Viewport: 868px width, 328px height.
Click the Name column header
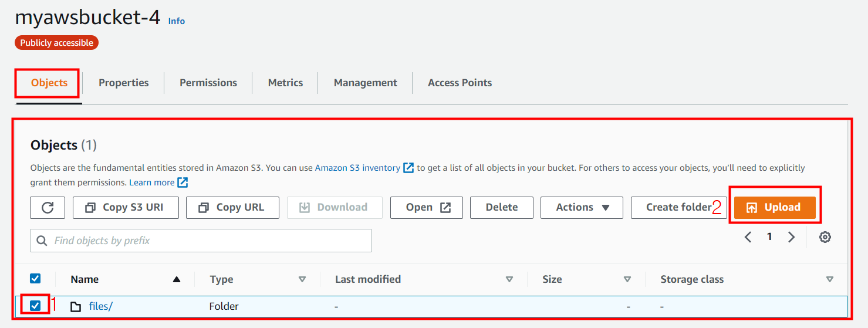click(x=85, y=279)
